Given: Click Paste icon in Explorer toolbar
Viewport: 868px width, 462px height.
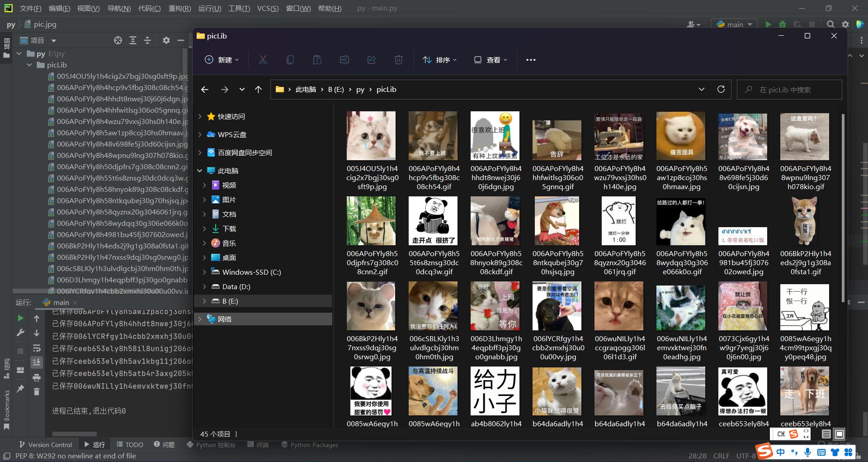Looking at the screenshot, I should click(317, 60).
